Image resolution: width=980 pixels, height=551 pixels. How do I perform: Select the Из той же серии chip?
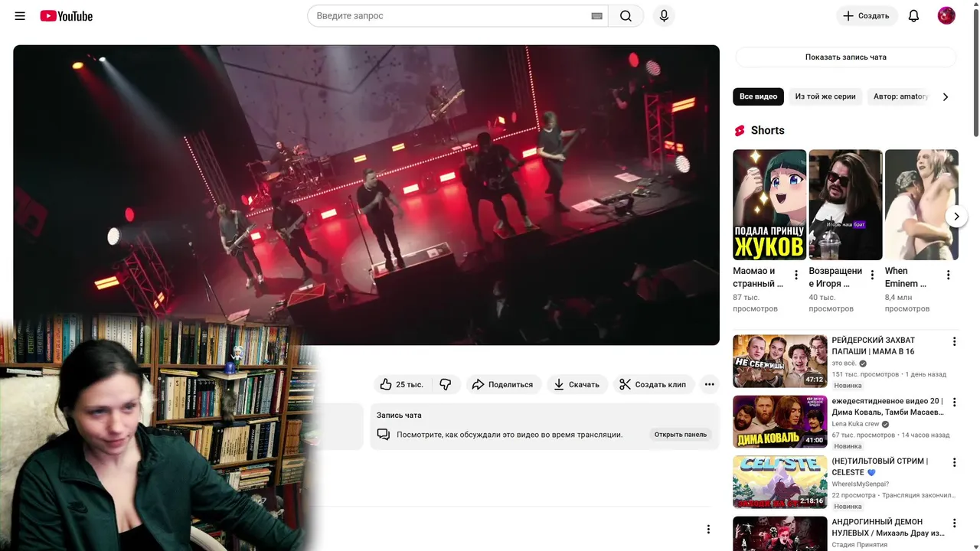(825, 96)
